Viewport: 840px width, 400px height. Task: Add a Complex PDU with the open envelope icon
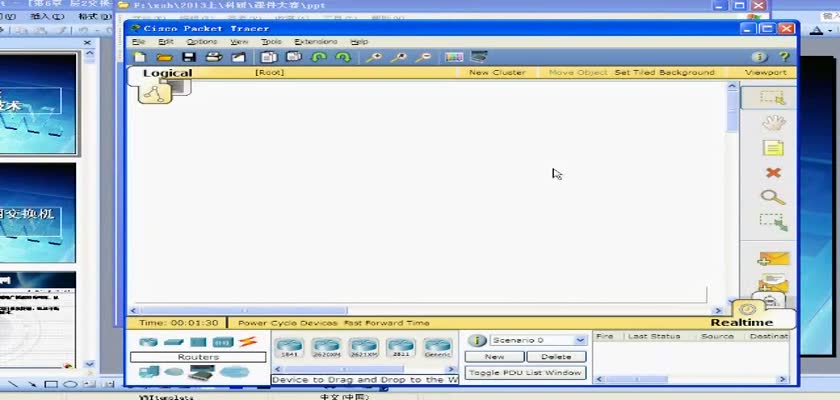pos(773,283)
